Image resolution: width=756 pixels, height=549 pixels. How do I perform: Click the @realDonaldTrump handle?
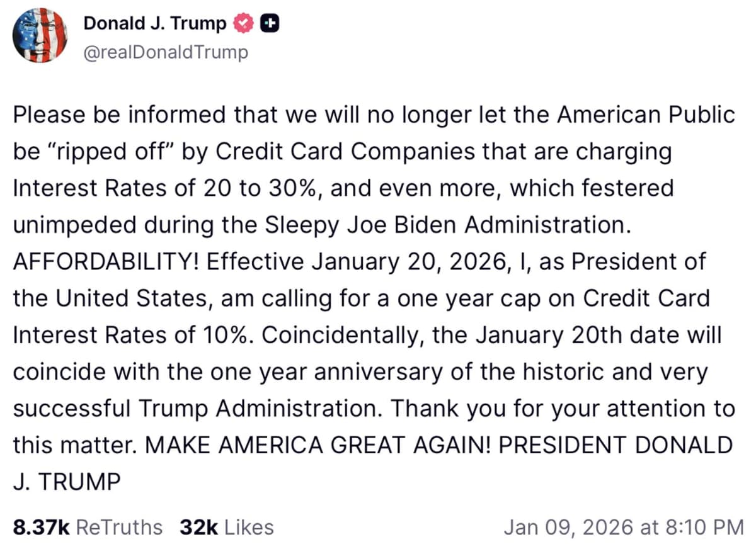coord(164,52)
